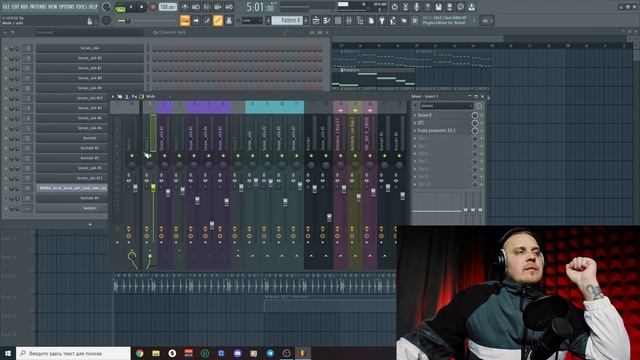Click the paint brush tool icon in toolbar
640x360 pixels.
[x=207, y=20]
